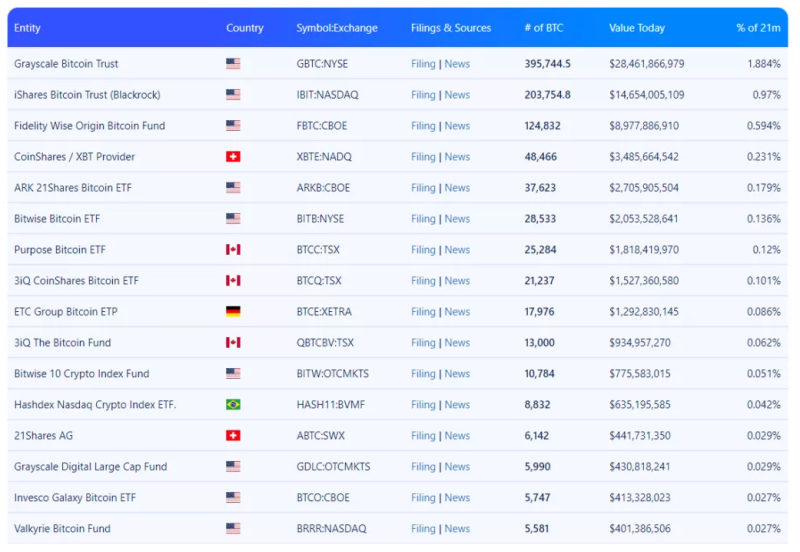Click the Canadian flag for 3iQ The Bitcoin Fund
Screen dimensions: 800x552
(233, 343)
